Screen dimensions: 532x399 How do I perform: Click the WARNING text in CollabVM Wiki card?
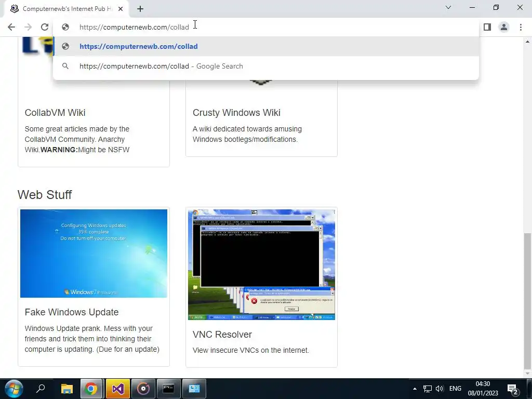[x=59, y=150]
